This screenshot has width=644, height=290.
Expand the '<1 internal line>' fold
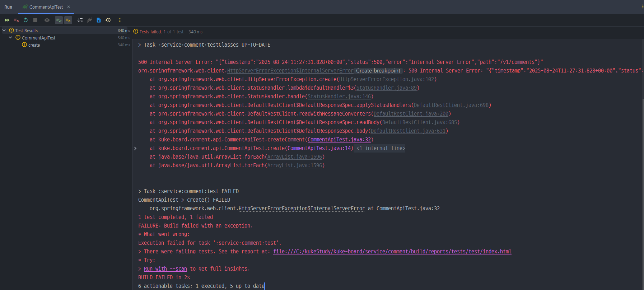click(x=381, y=148)
